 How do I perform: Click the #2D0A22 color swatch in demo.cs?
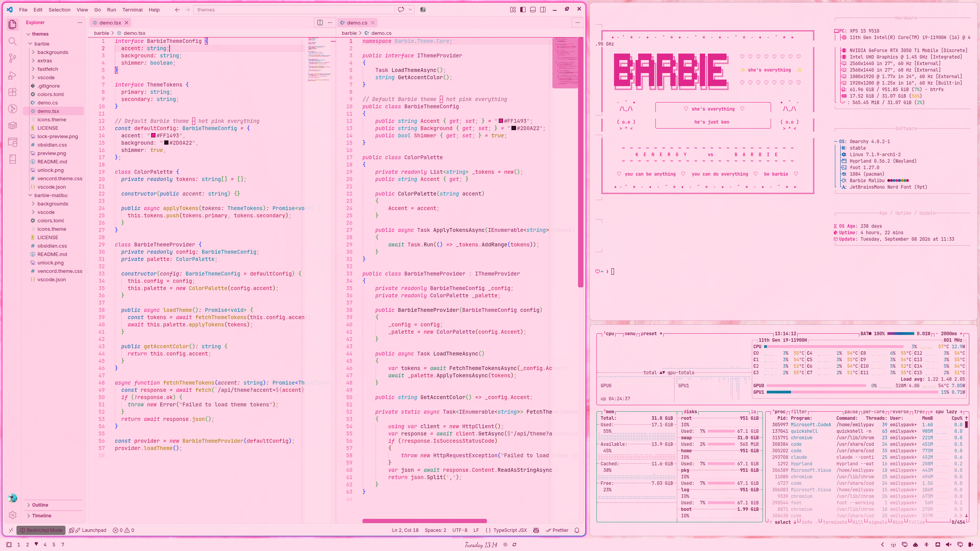513,128
